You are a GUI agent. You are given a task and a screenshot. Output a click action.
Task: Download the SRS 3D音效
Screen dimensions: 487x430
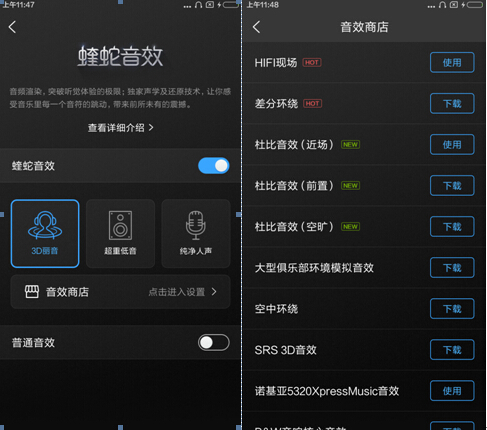point(452,350)
